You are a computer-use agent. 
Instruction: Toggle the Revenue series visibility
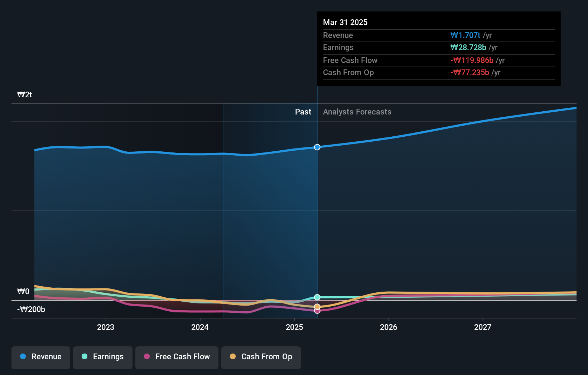pos(40,357)
